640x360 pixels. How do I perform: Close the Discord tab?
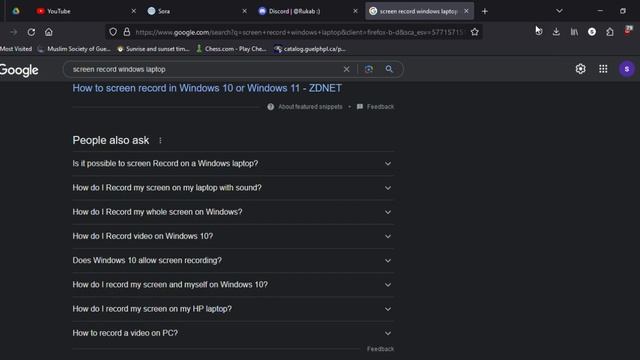click(356, 11)
